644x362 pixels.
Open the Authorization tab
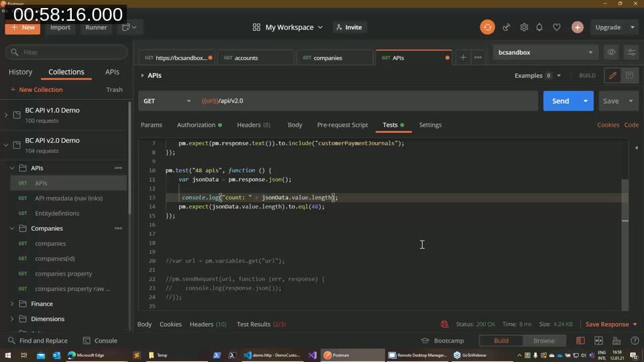tap(199, 125)
